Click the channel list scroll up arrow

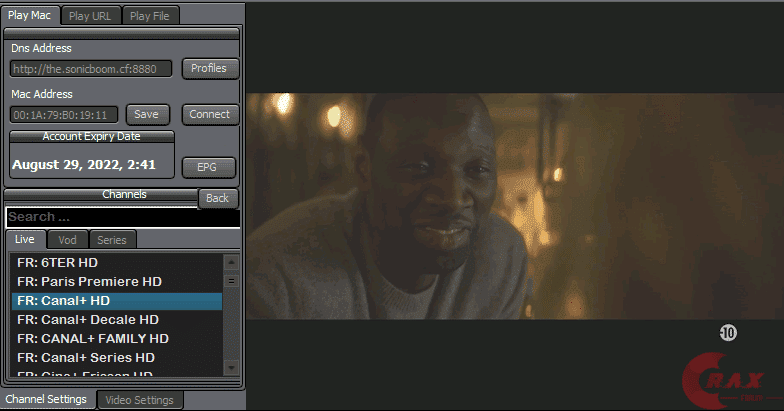click(x=231, y=262)
